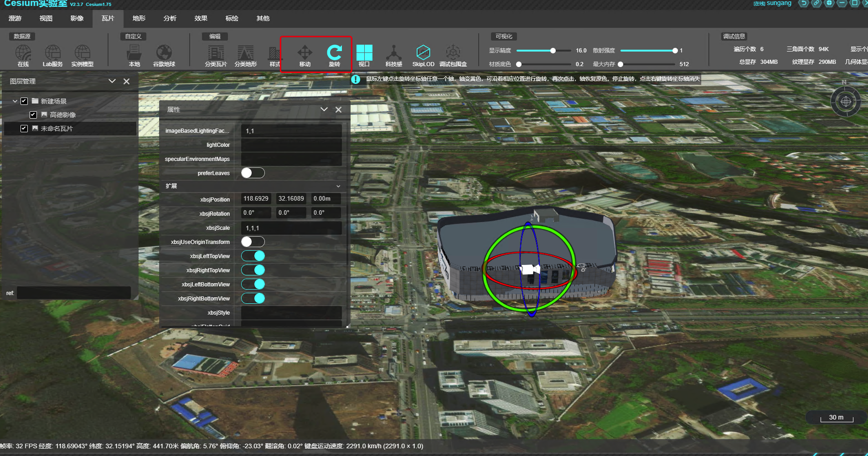Switch to the 地形 tab

[139, 18]
